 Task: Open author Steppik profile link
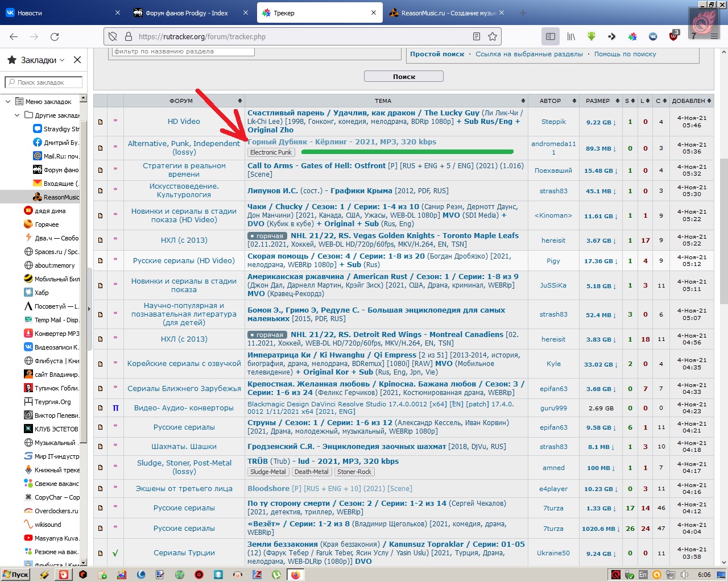pos(553,122)
